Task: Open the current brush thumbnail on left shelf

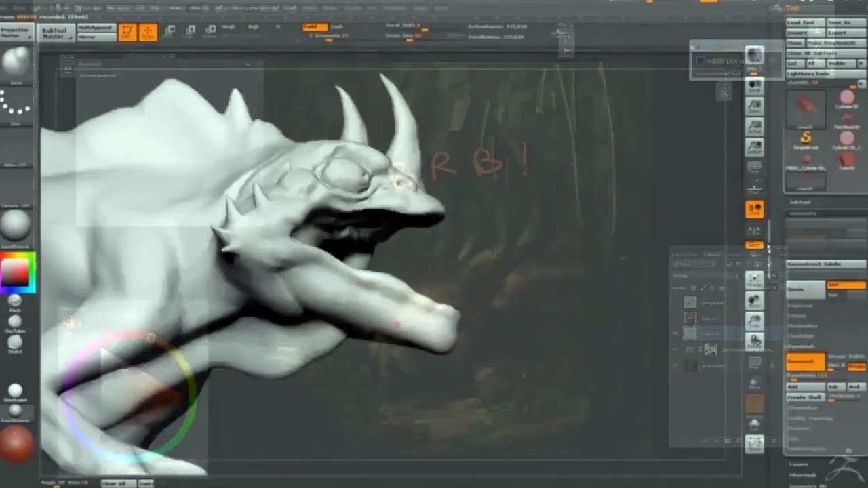Action: click(16, 62)
